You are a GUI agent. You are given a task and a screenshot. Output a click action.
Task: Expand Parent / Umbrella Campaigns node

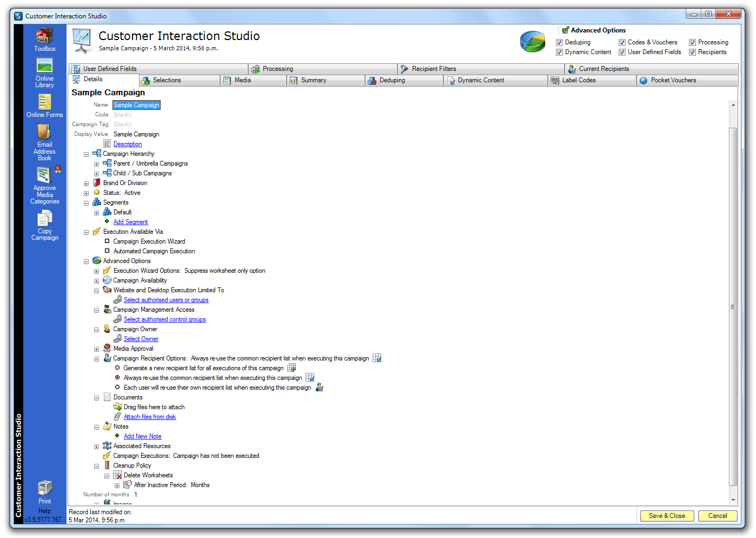point(97,164)
